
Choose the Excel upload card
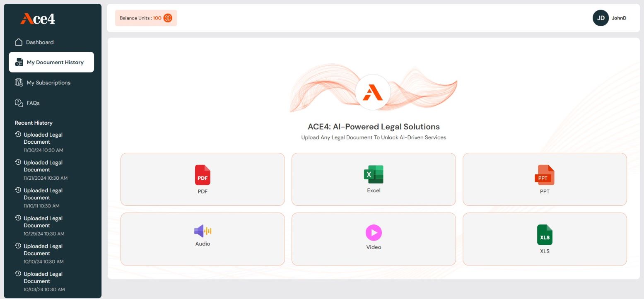[x=374, y=179]
